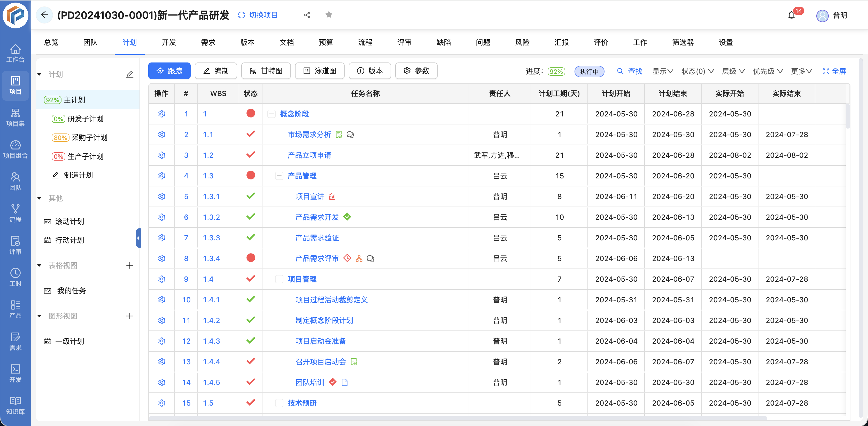
Task: Open the 显示 dropdown
Action: click(662, 72)
